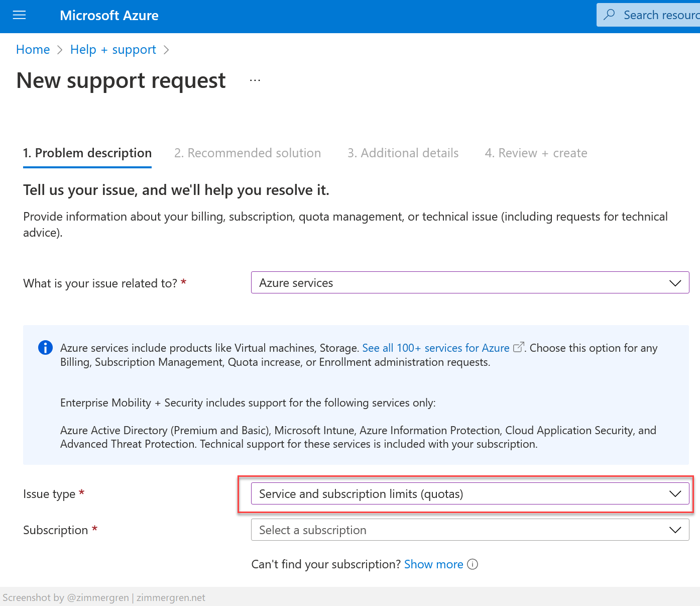Open the Azure portal hamburger menu

[19, 15]
